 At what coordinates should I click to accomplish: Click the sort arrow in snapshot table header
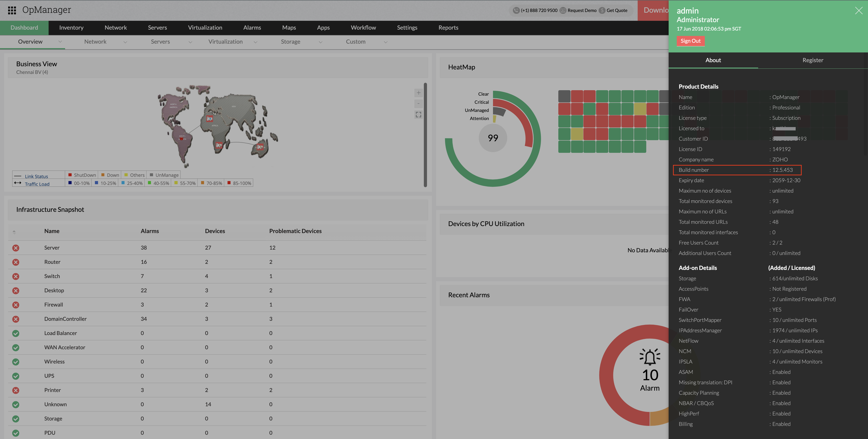14,232
